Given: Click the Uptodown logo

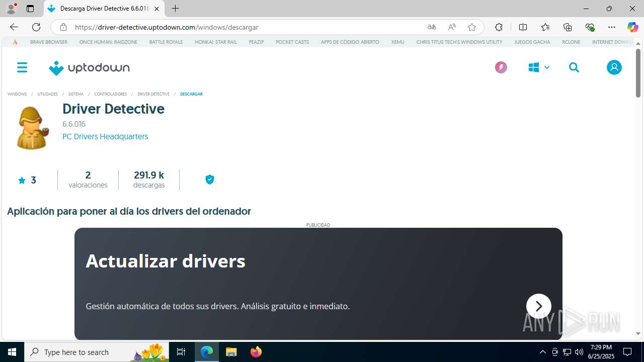Looking at the screenshot, I should (89, 68).
